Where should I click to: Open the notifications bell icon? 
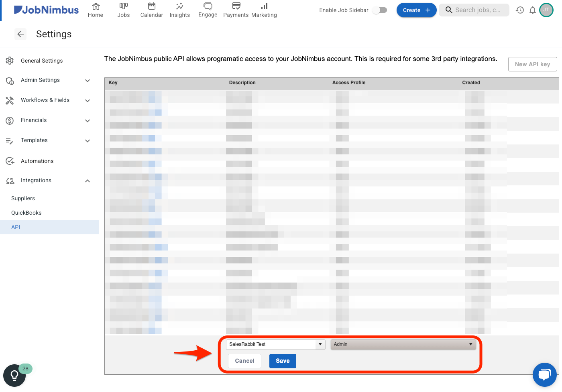pos(533,10)
